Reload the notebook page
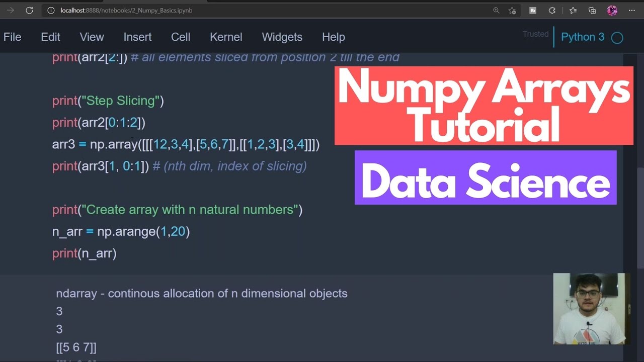Screen dimensions: 644x362 pyautogui.click(x=29, y=10)
